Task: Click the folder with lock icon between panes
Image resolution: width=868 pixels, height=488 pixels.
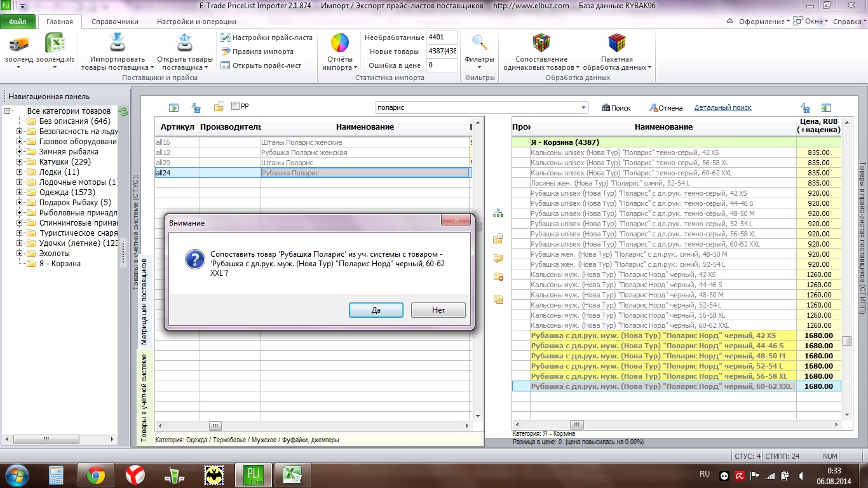Action: [498, 239]
